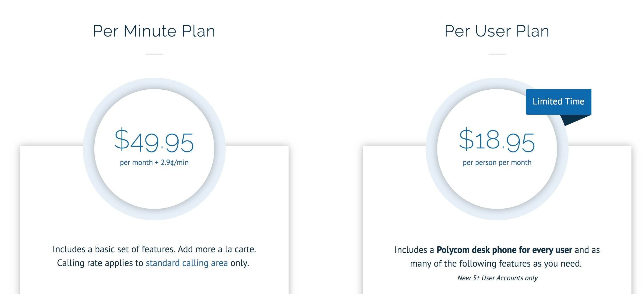The height and width of the screenshot is (294, 644).
Task: Select the Per User Plan heading
Action: coord(497,31)
